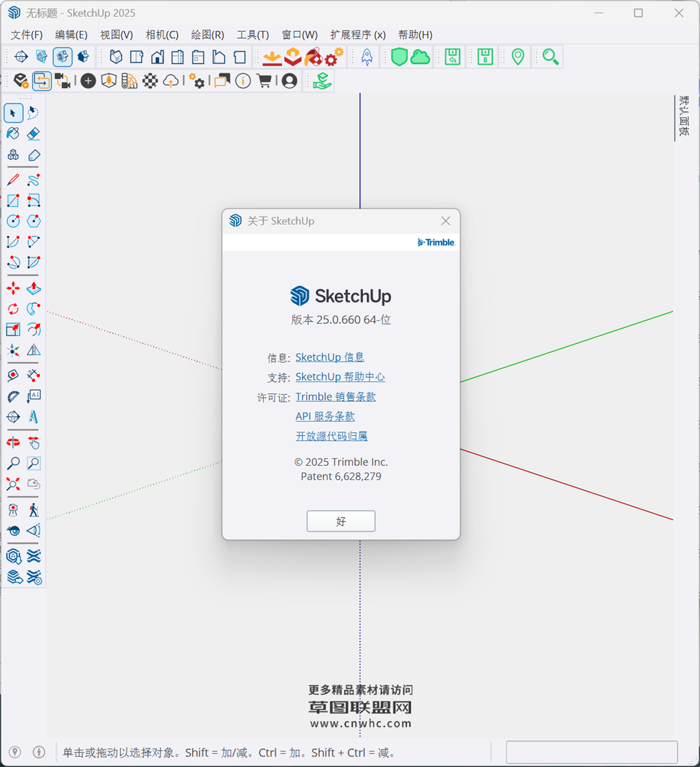Select the Polygon tool
The width and height of the screenshot is (700, 767).
click(33, 221)
